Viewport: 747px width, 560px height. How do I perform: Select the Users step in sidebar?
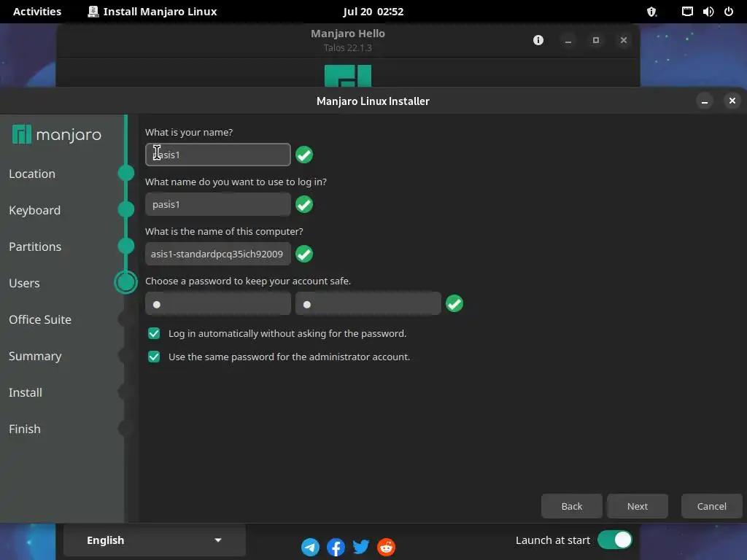(24, 283)
